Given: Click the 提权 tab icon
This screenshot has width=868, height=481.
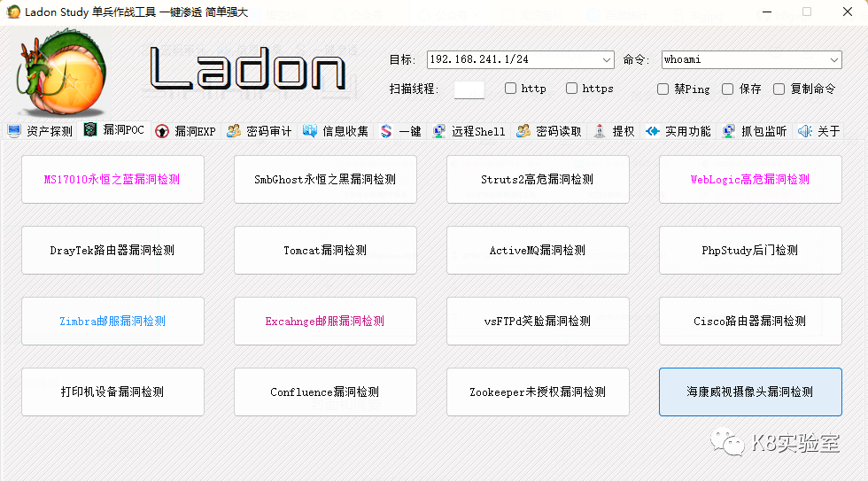Looking at the screenshot, I should (600, 131).
